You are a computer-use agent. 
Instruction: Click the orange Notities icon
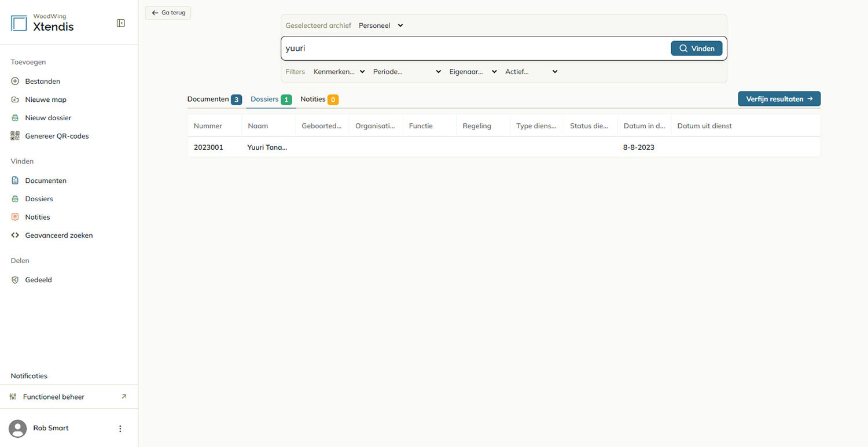point(15,217)
